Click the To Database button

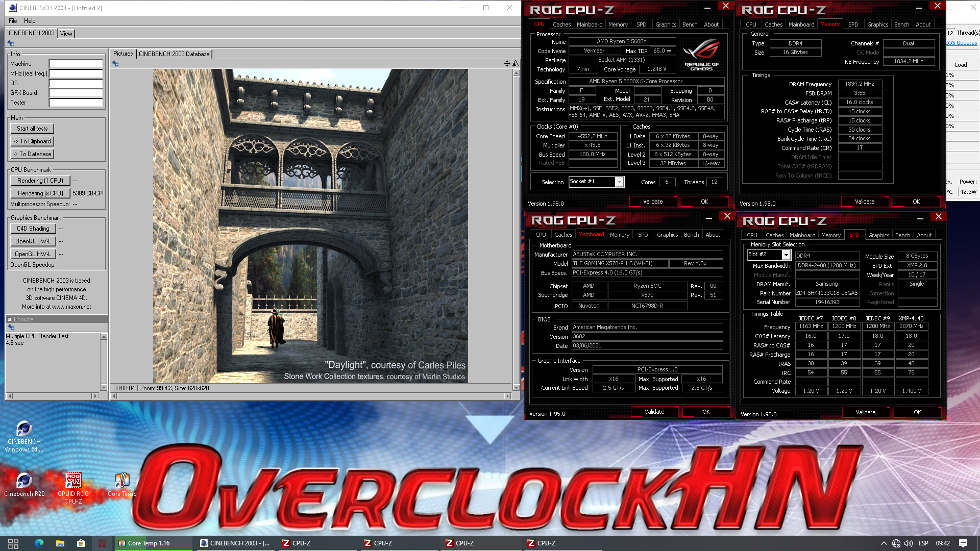pyautogui.click(x=32, y=154)
